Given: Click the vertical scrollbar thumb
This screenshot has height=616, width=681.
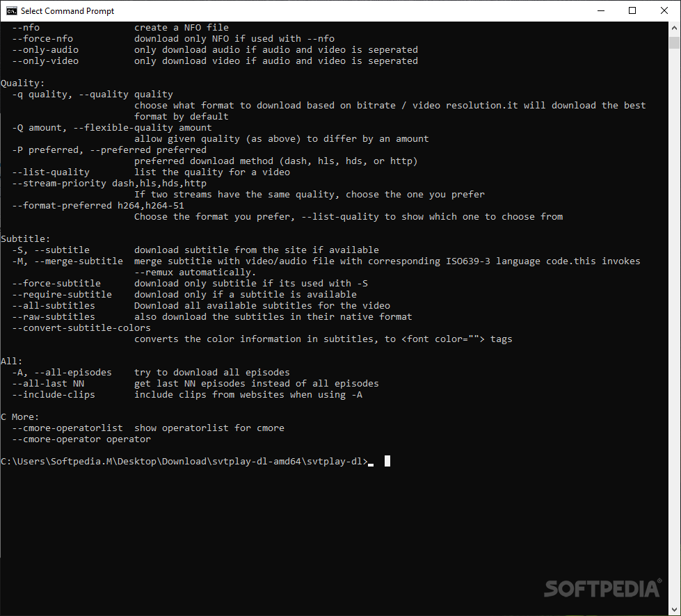Looking at the screenshot, I should 674,42.
